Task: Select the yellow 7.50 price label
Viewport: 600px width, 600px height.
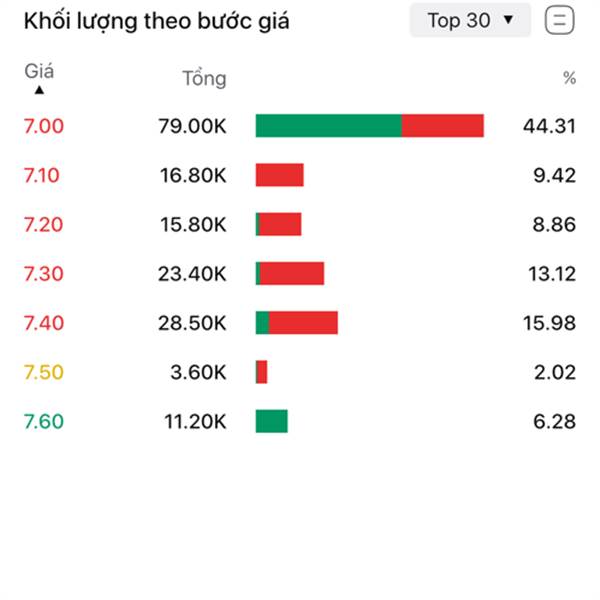Action: pos(44,372)
